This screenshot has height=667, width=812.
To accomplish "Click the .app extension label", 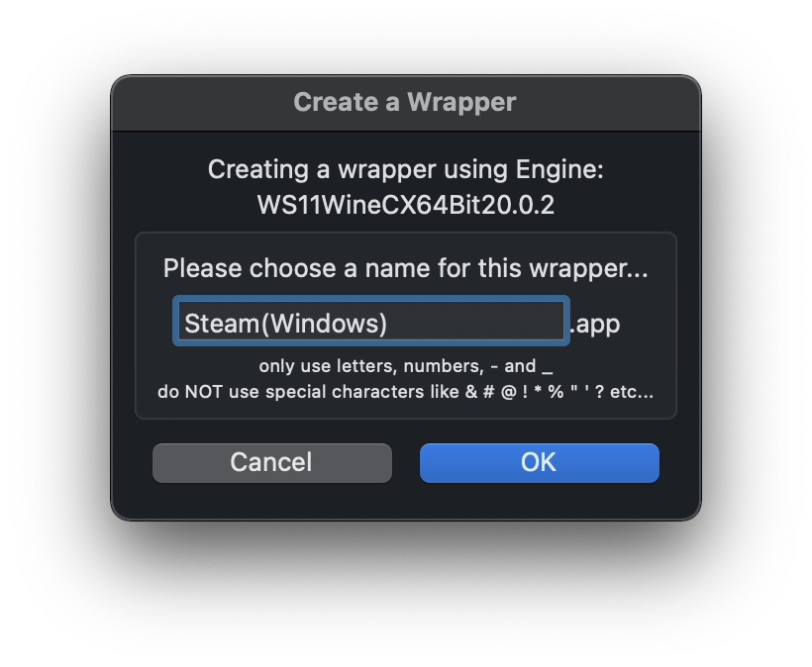I will tap(595, 325).
